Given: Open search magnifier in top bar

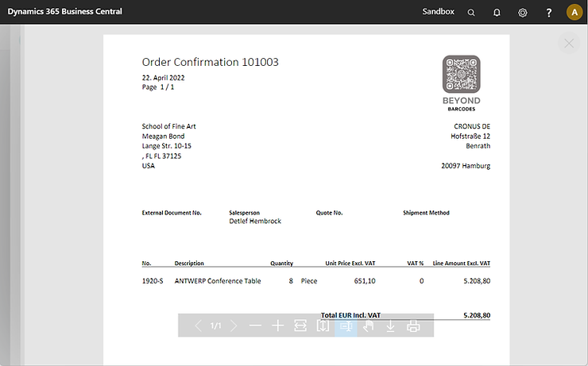Looking at the screenshot, I should click(471, 13).
